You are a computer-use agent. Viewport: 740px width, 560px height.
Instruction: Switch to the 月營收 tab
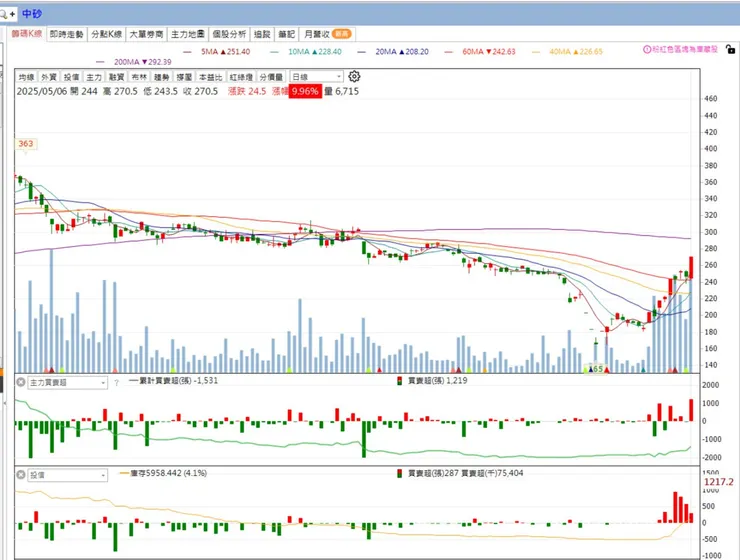point(327,34)
